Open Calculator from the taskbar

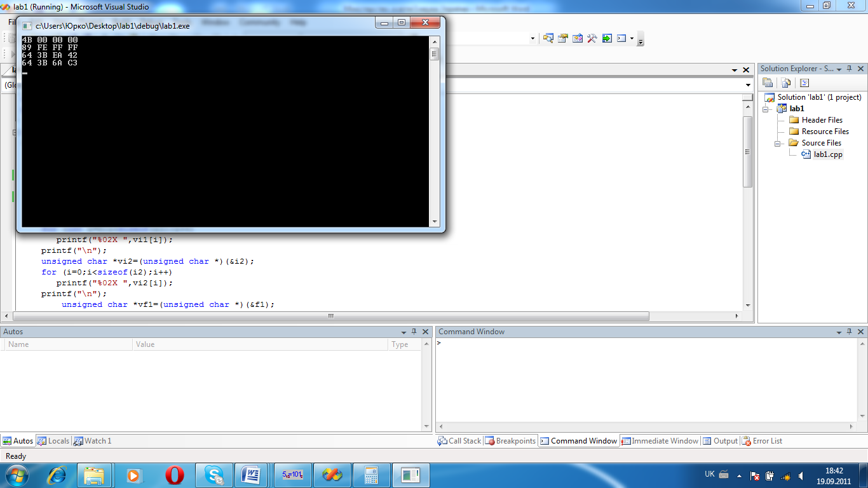(x=371, y=475)
